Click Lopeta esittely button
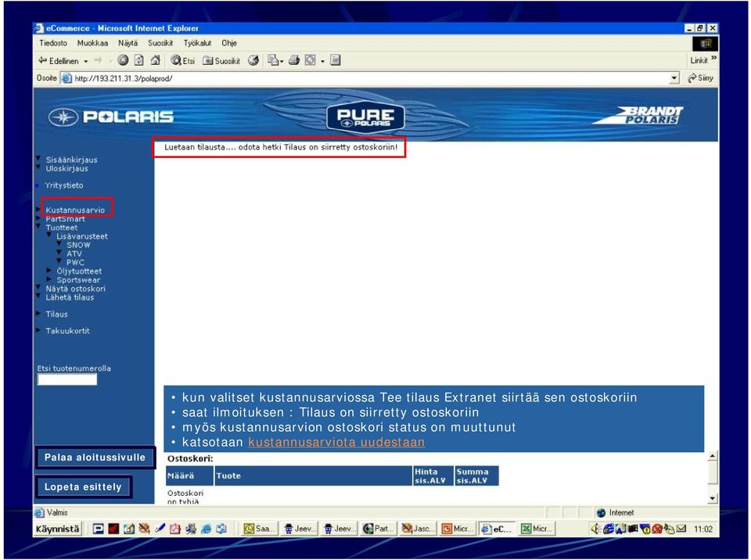This screenshot has width=751, height=560. pos(83,487)
